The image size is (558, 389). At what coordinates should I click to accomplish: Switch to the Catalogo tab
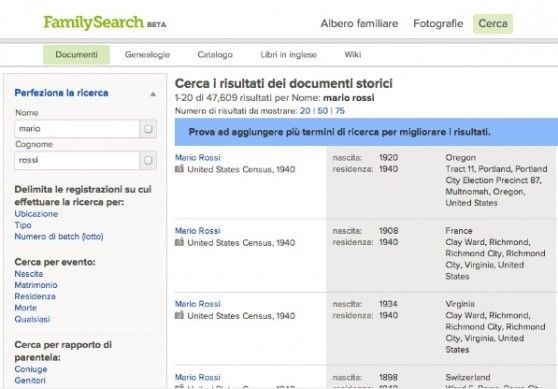click(215, 55)
